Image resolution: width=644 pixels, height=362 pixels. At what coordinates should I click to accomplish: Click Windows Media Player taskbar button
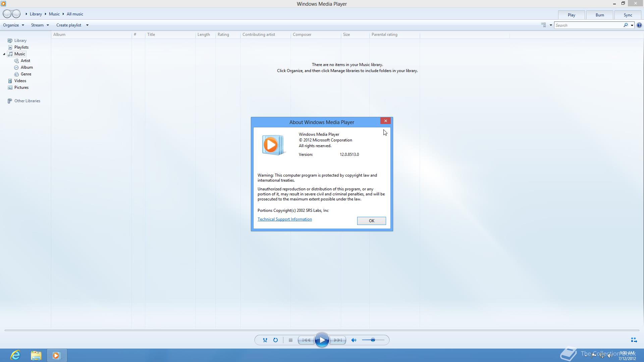tap(56, 355)
